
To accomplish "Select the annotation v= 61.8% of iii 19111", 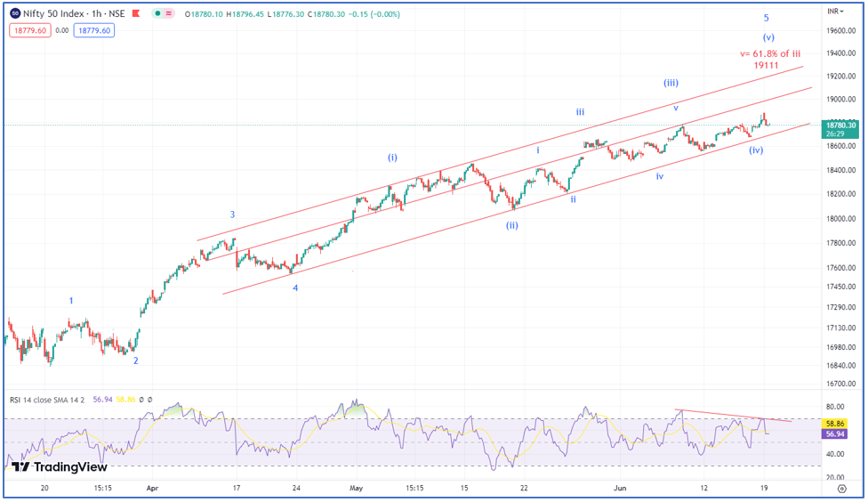I will pyautogui.click(x=770, y=60).
